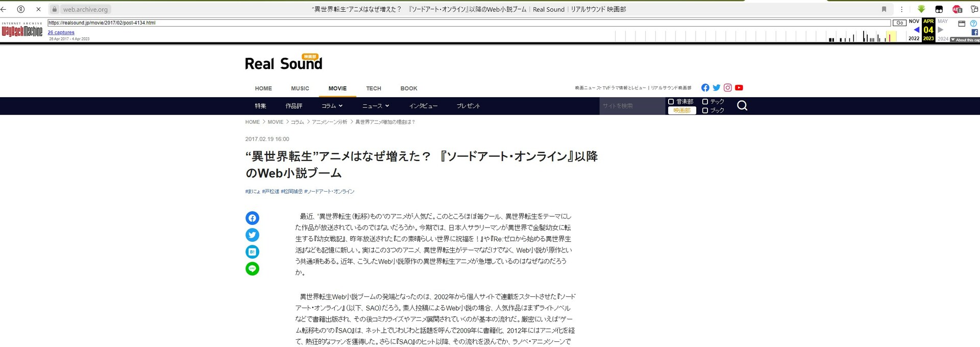Open Real Sound's Instagram icon in header
This screenshot has height=347, width=980.
coord(727,88)
